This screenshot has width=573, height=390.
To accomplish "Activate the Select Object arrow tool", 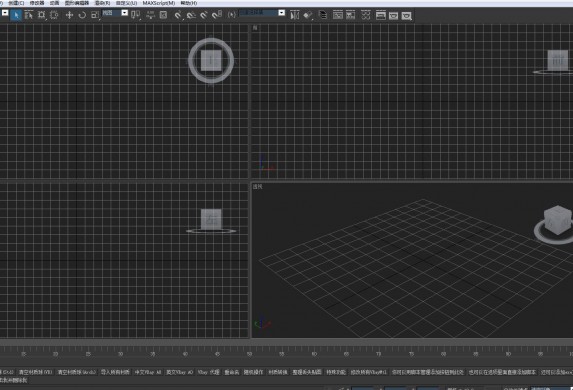I will (x=16, y=15).
